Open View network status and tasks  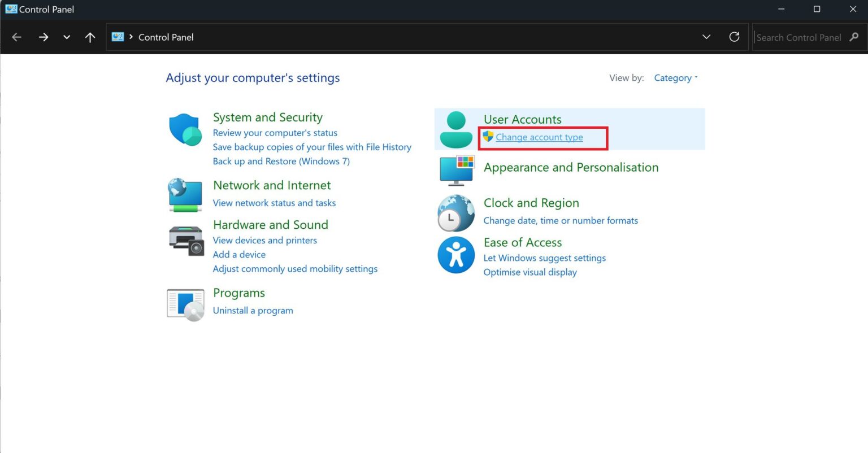274,203
